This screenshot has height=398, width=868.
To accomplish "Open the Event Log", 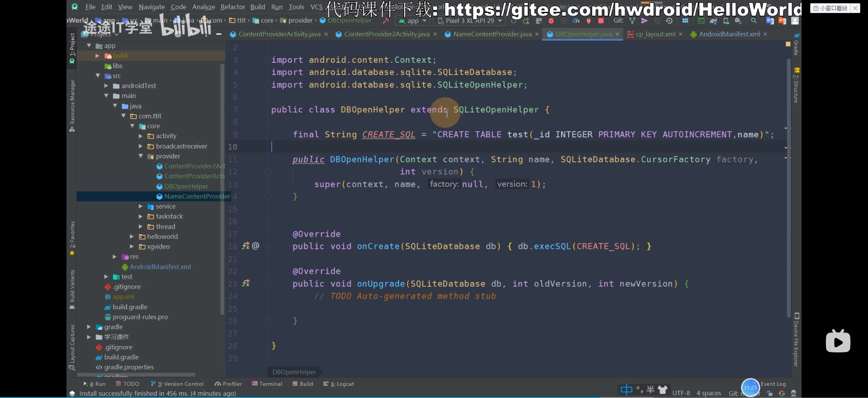I will (773, 384).
